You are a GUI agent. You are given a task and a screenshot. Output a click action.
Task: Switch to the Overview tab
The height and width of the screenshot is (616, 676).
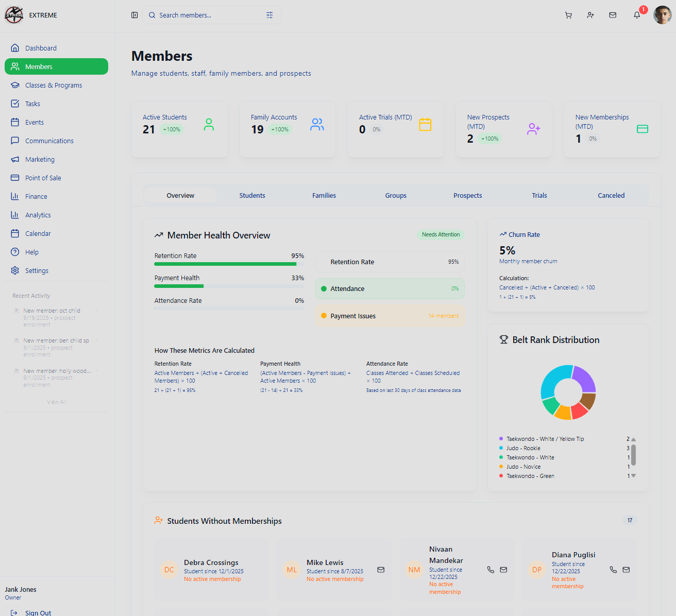point(180,195)
